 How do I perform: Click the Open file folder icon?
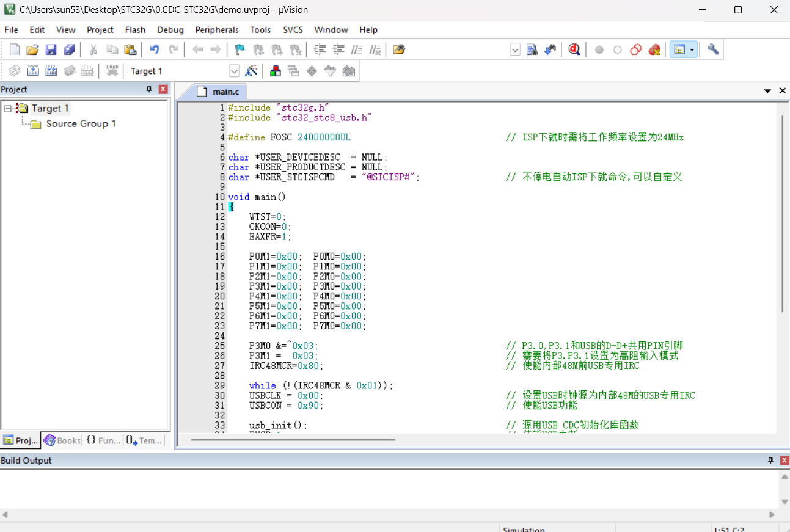click(x=33, y=49)
